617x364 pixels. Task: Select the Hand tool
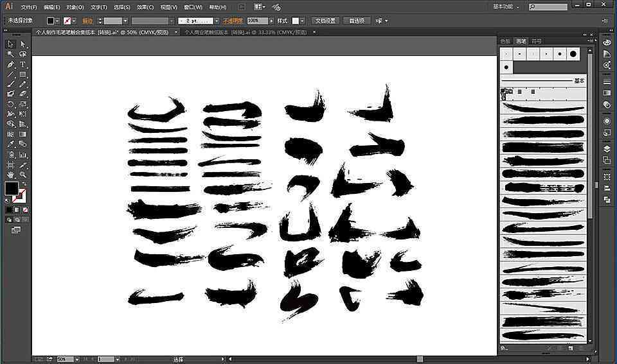[11, 175]
